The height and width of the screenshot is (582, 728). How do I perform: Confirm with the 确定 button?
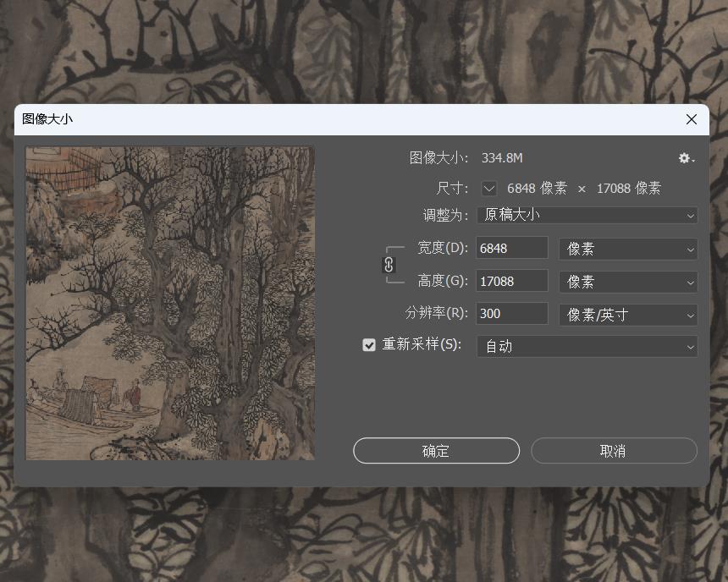tap(436, 451)
